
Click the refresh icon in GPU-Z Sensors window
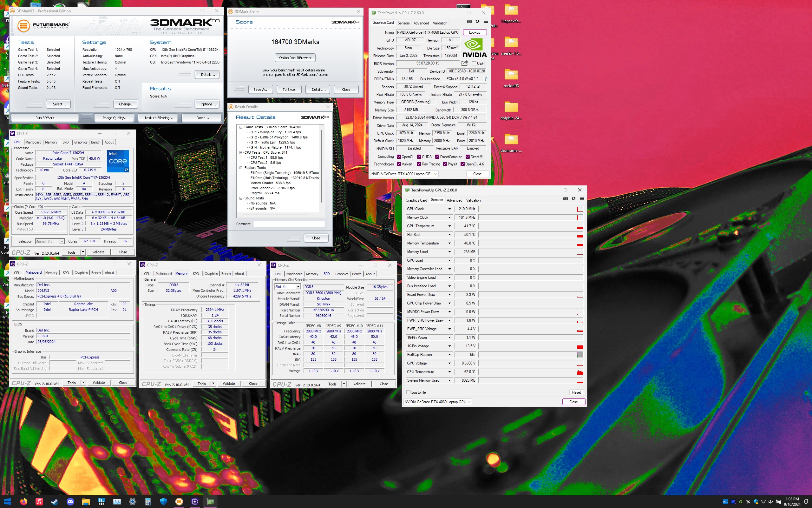(574, 198)
